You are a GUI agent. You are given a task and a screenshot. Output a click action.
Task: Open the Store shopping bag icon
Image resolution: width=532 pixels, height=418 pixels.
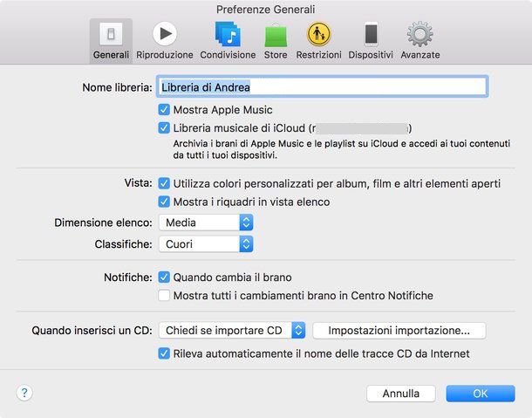276,35
